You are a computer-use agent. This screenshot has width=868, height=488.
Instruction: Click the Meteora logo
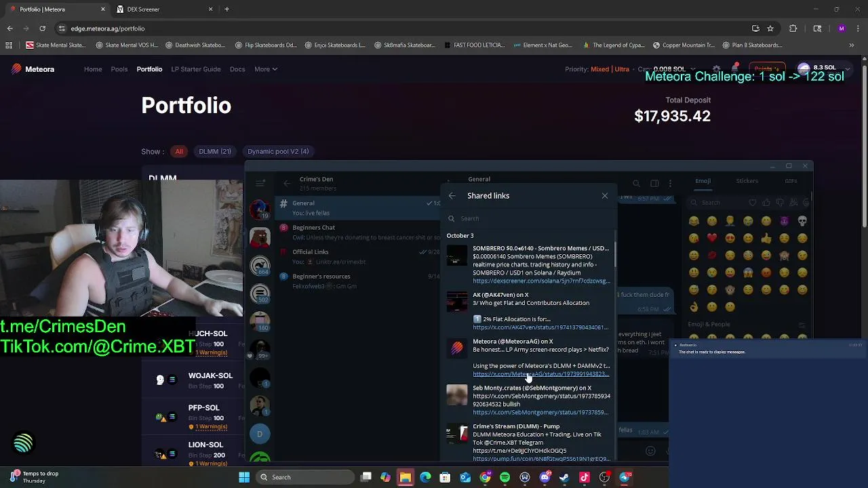[x=33, y=69]
